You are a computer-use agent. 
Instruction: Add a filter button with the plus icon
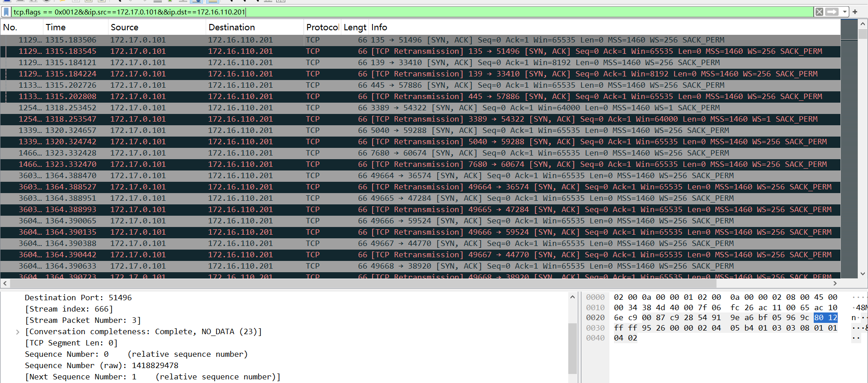[855, 12]
